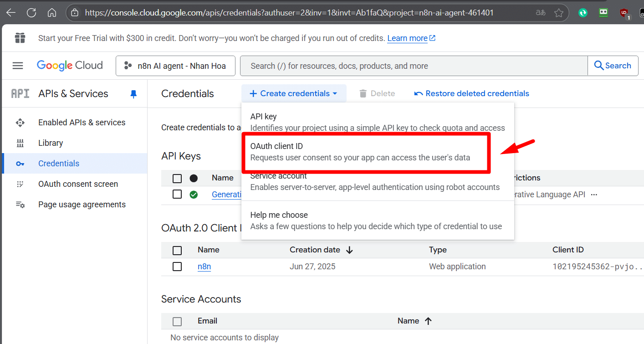Screen dimensions: 644x344
Task: Click the Library grid icon
Action: (x=20, y=143)
